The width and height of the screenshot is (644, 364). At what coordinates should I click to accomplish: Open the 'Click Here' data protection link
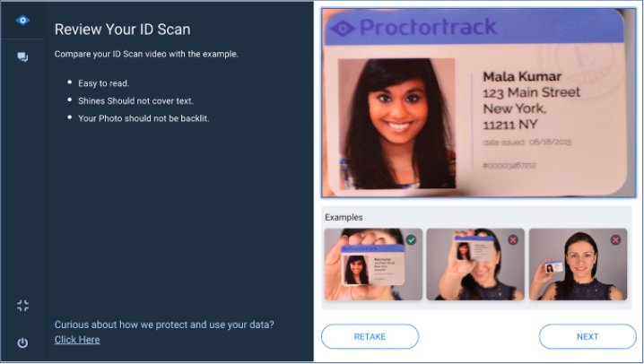pyautogui.click(x=77, y=340)
